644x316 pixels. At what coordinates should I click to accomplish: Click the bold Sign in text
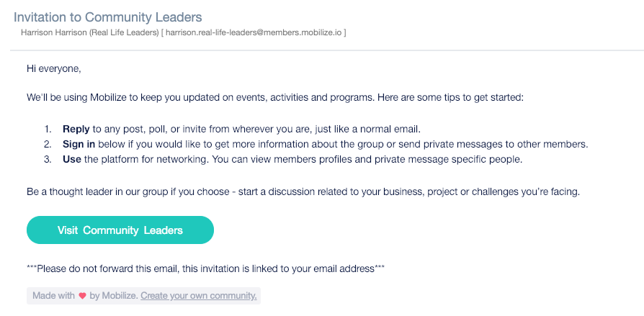[x=79, y=145]
